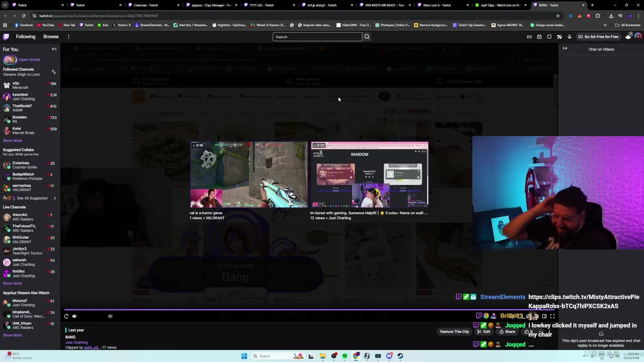Open the three-dot more menu in Twitch header
The width and height of the screenshot is (644, 362).
(x=68, y=37)
